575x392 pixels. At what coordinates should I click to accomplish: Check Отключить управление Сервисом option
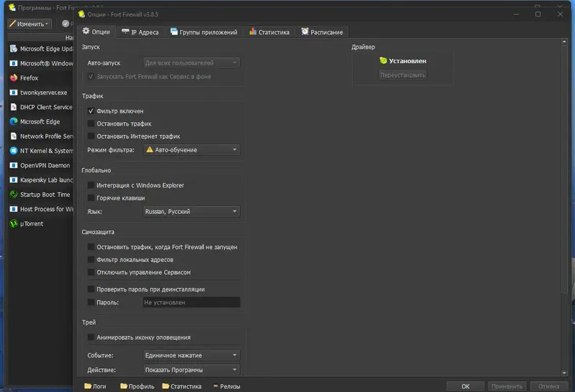pyautogui.click(x=91, y=272)
